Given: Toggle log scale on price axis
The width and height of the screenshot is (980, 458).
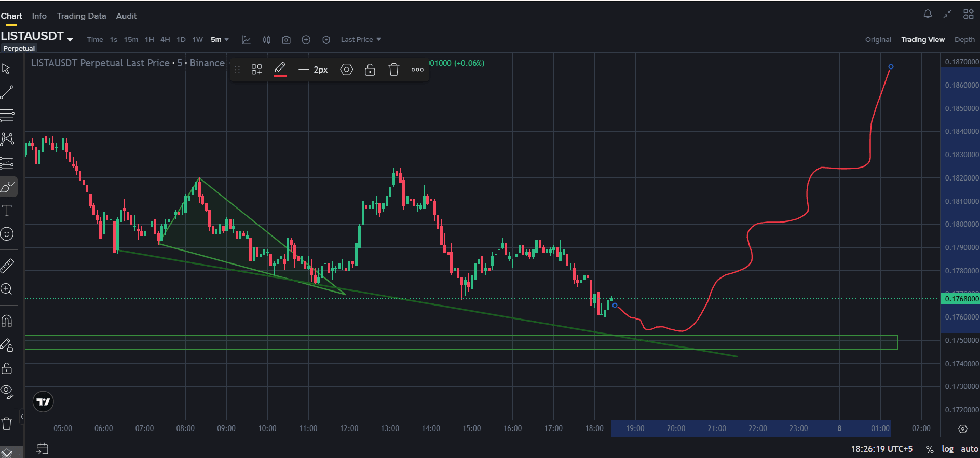Looking at the screenshot, I should 947,449.
